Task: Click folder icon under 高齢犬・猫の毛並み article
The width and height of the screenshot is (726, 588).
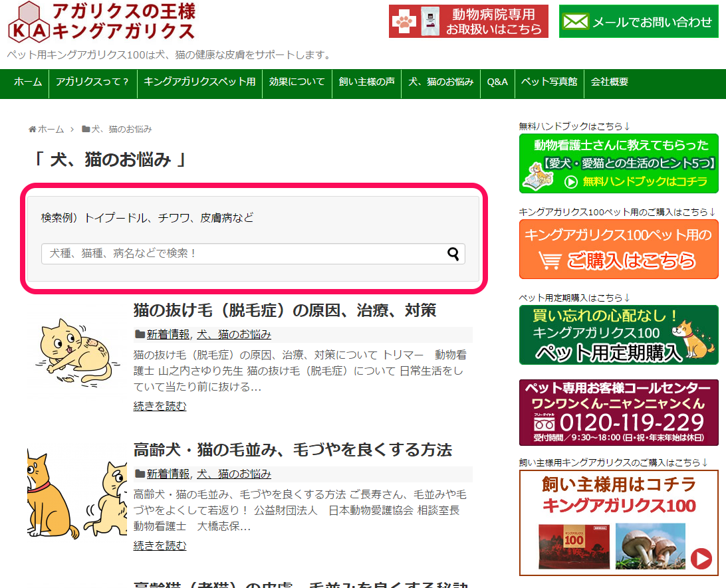Action: [140, 474]
